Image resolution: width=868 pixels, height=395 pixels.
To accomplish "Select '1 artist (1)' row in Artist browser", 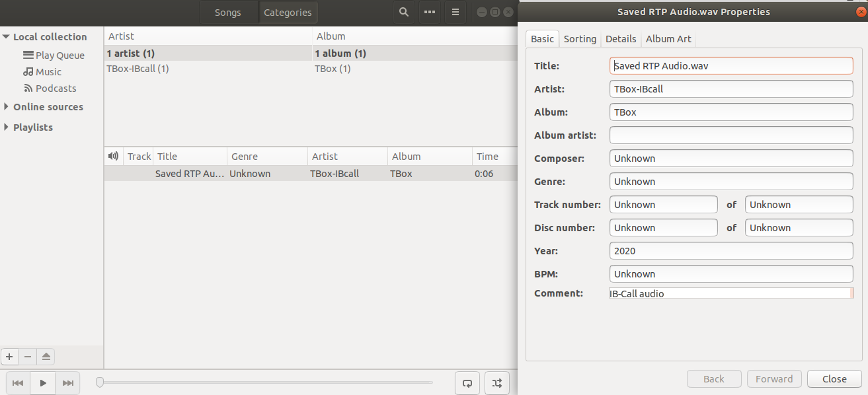I will tap(208, 54).
